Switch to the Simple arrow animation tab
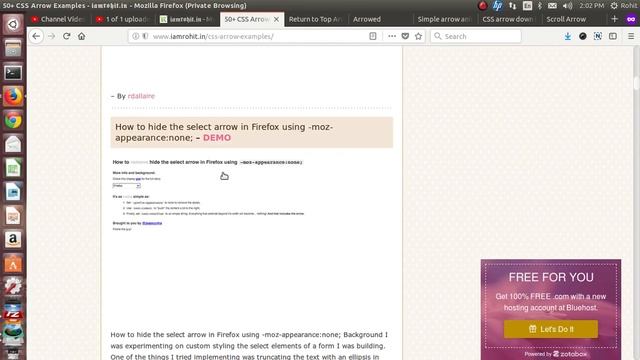This screenshot has width=640, height=360. point(445,19)
